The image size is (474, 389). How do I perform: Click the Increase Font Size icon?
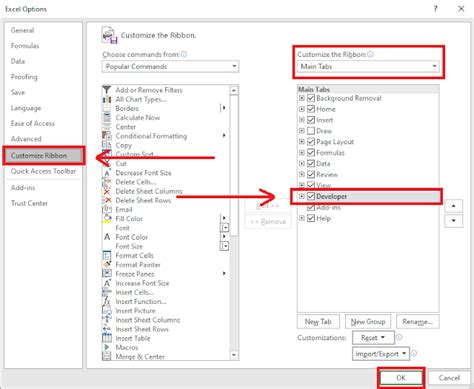(x=106, y=283)
